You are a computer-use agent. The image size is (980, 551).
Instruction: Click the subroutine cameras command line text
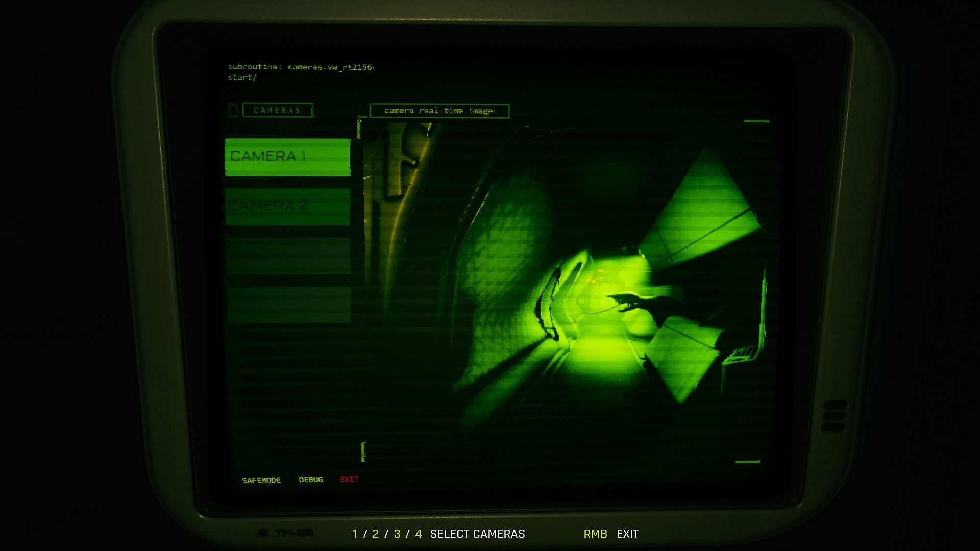pos(300,67)
